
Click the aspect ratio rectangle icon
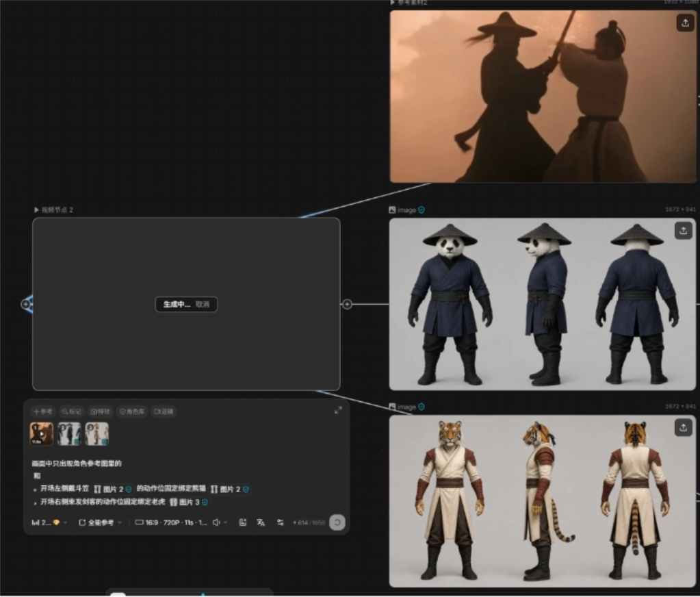point(140,522)
